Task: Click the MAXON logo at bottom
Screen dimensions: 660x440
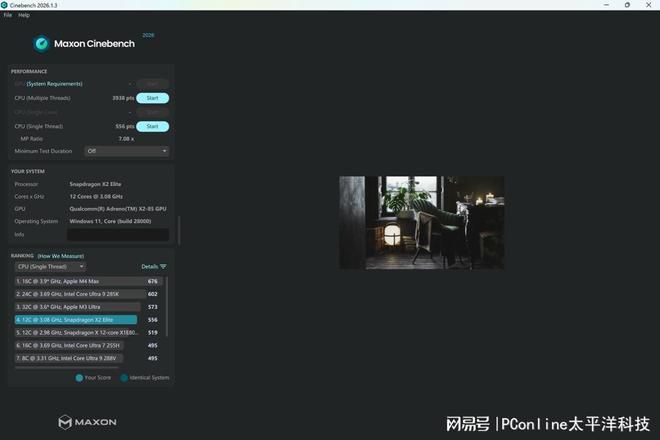Action: coord(87,422)
